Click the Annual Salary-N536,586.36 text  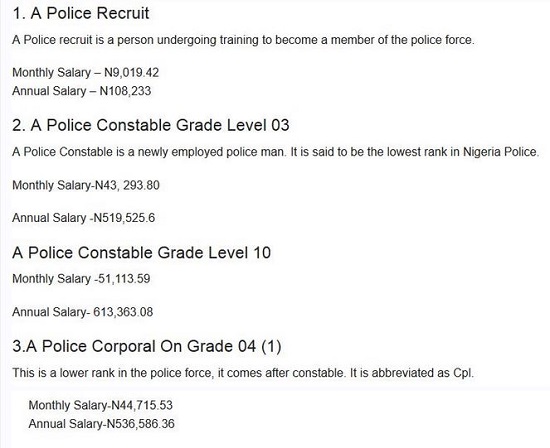click(x=102, y=424)
